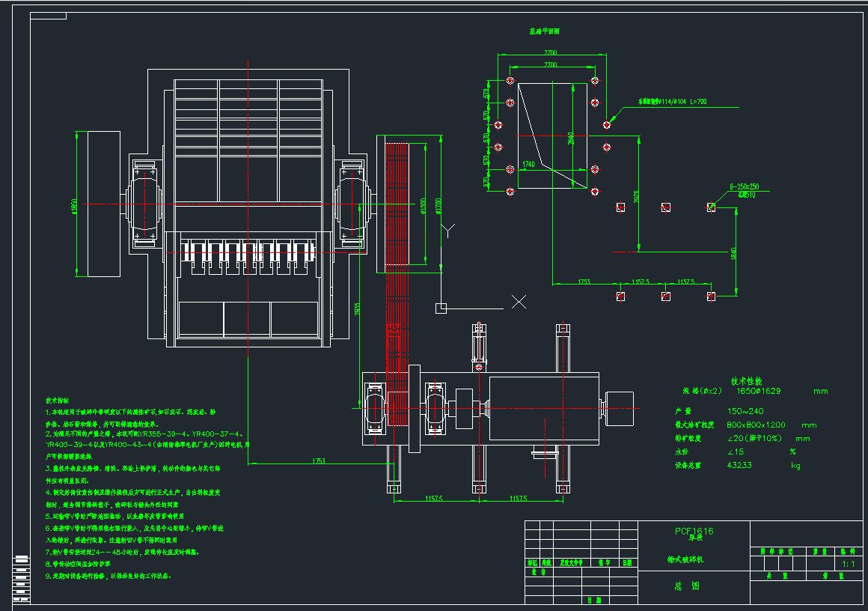Select the red hatched belt pulley
The height and width of the screenshot is (611, 868).
point(394,202)
